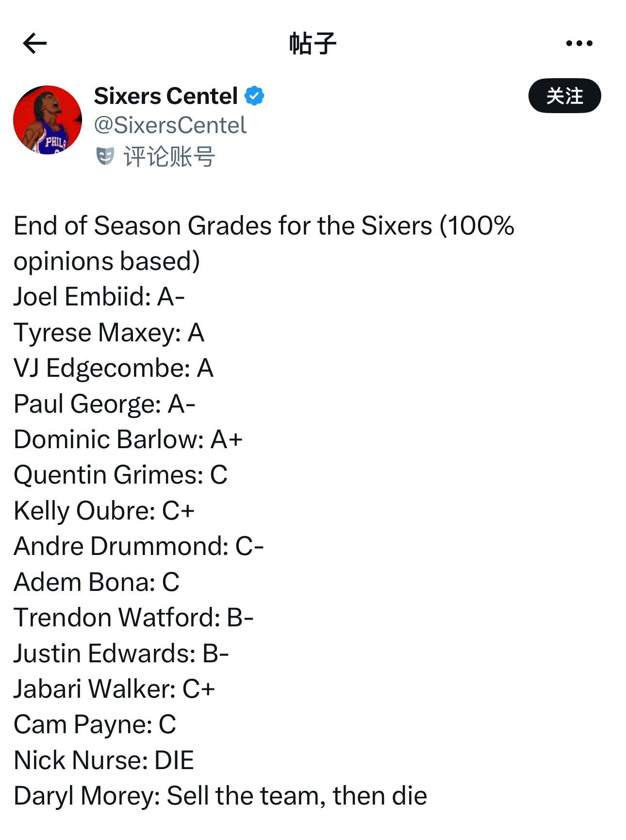Viewport: 626px width, 840px height.
Task: Open the three-dot more options menu
Action: tap(579, 43)
